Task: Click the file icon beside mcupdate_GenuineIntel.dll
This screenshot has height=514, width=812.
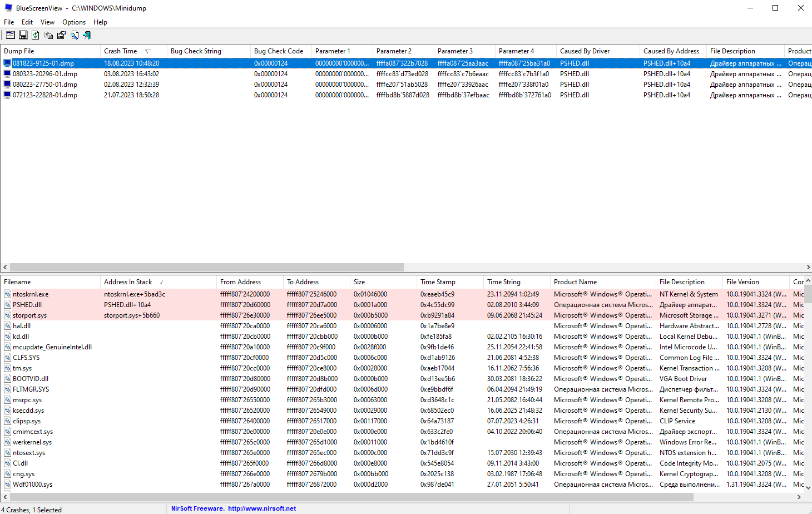Action: 8,347
